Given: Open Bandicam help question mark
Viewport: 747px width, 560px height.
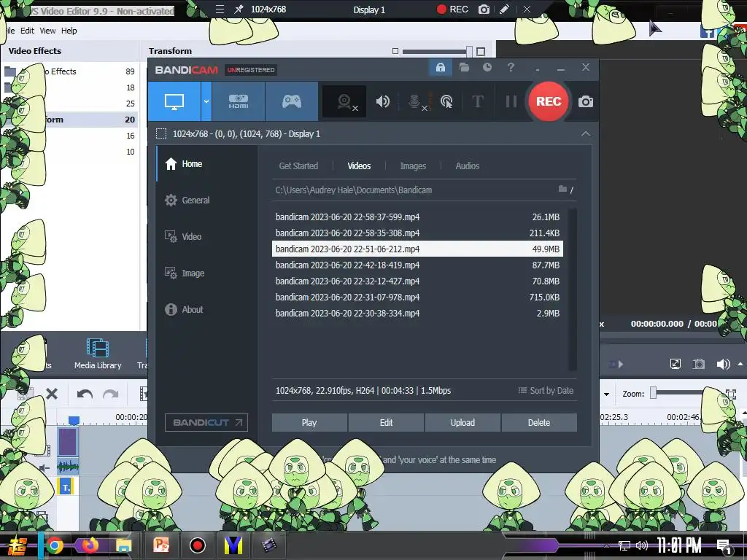Looking at the screenshot, I should (511, 68).
